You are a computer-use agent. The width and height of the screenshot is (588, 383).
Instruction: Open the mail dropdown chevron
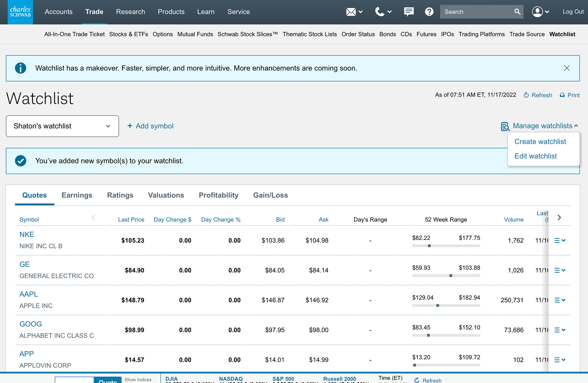point(360,12)
